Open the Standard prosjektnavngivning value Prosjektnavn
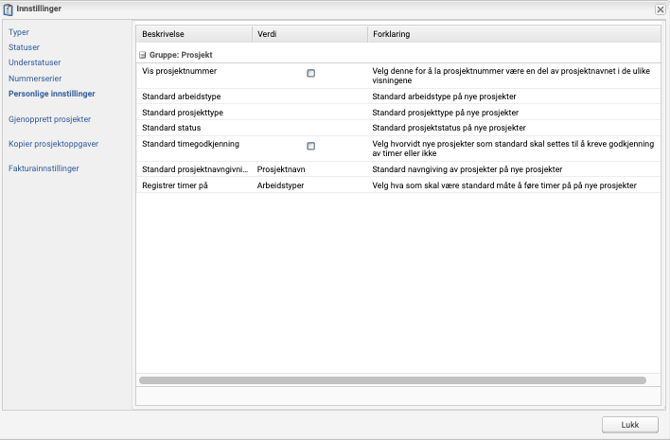Screen dimensions: 670x440 click(x=281, y=170)
